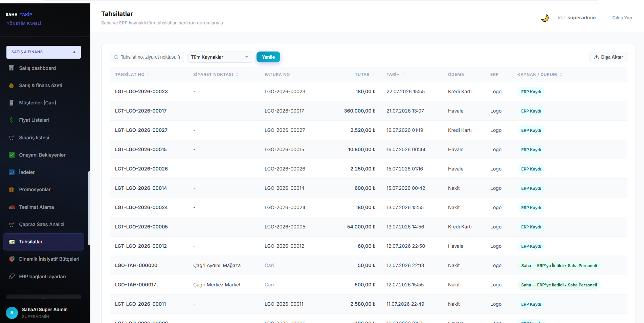The image size is (644, 323).
Task: Click the Dışa Aktar export button
Action: tap(608, 57)
